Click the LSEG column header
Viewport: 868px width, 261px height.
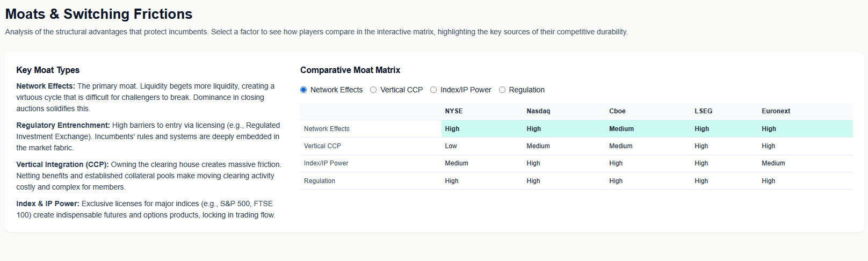pos(703,111)
